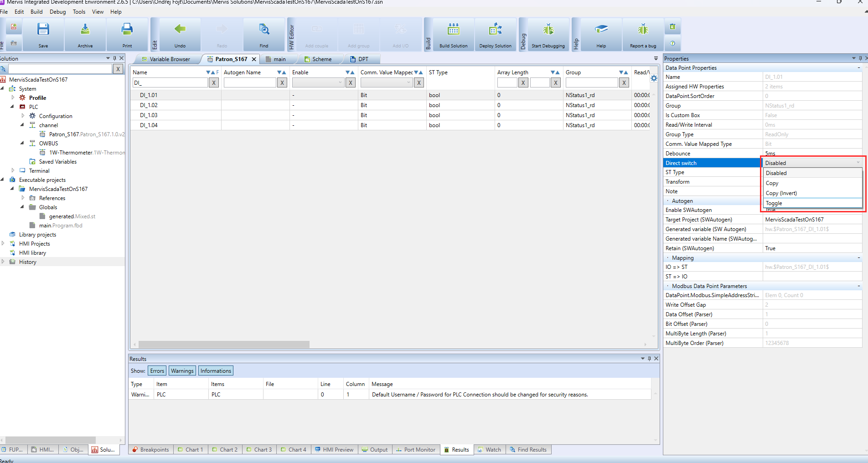Screen dimensions: 868x463
Task: Toggle the Errors filter in Results
Action: pos(157,371)
